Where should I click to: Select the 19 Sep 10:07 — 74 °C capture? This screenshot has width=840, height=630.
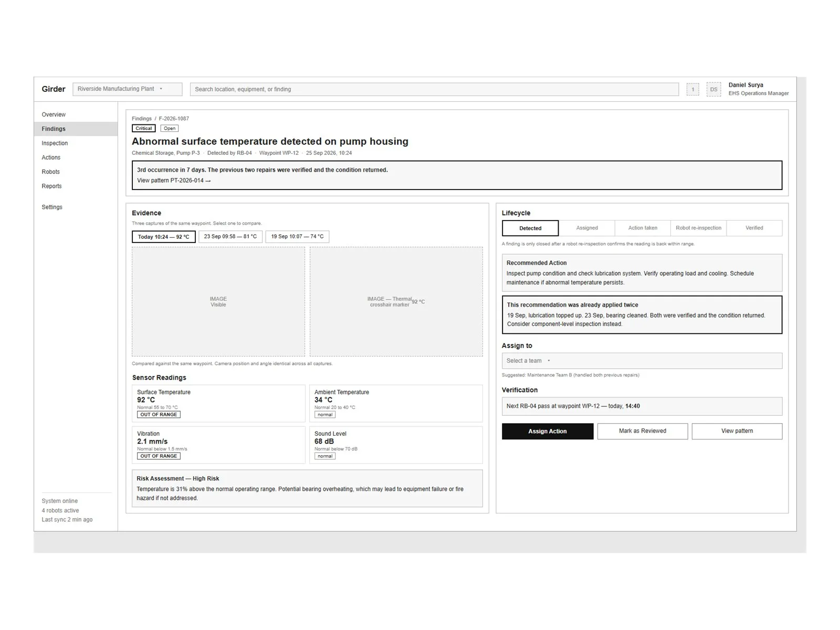click(297, 237)
